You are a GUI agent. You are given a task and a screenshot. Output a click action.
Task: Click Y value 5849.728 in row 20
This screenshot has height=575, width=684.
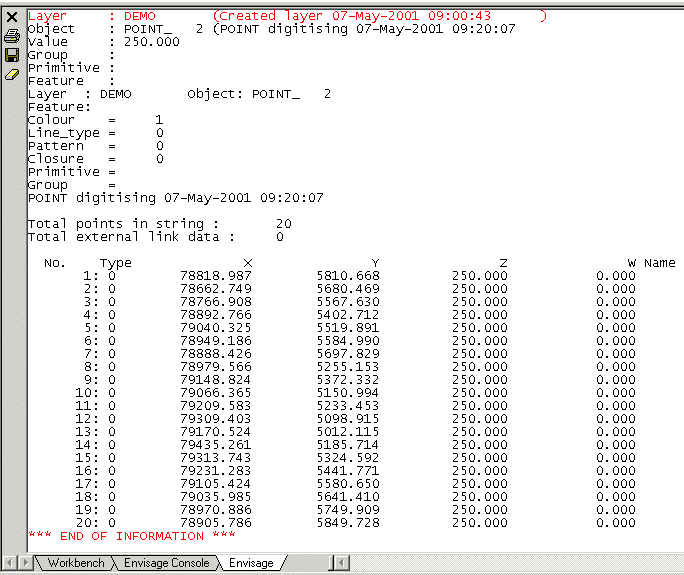click(348, 523)
